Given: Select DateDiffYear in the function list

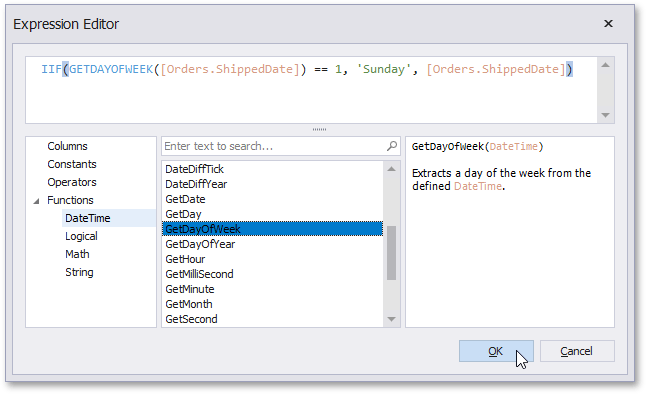Looking at the screenshot, I should tap(272, 184).
